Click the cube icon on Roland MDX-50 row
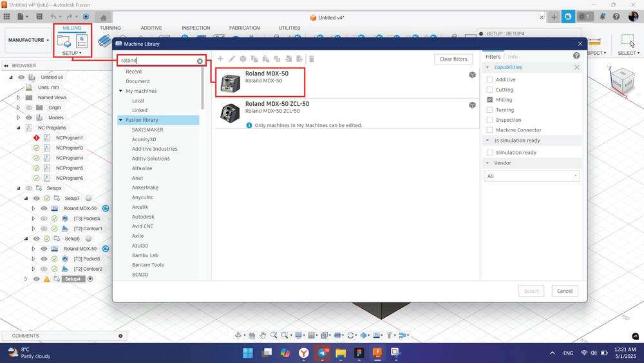Screen dimensions: 644x363 pyautogui.click(x=472, y=75)
